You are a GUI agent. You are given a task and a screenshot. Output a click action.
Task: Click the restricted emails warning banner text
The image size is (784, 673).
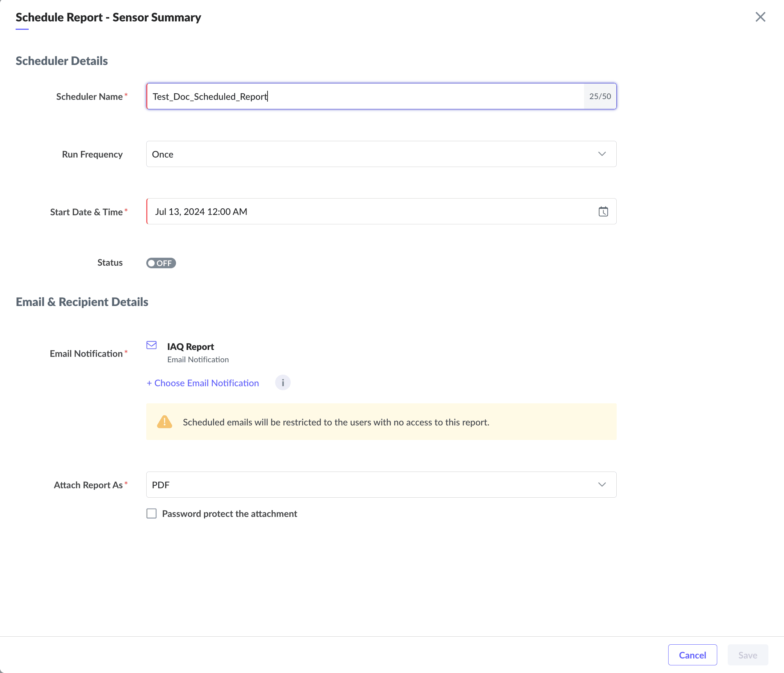click(336, 422)
